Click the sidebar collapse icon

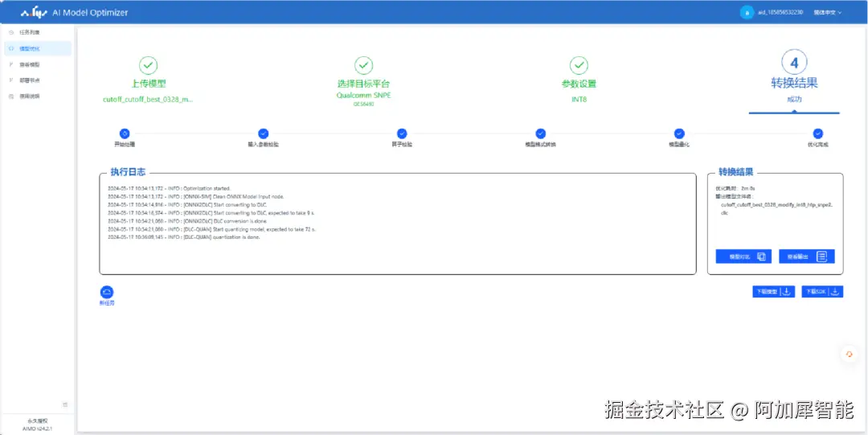pyautogui.click(x=65, y=404)
